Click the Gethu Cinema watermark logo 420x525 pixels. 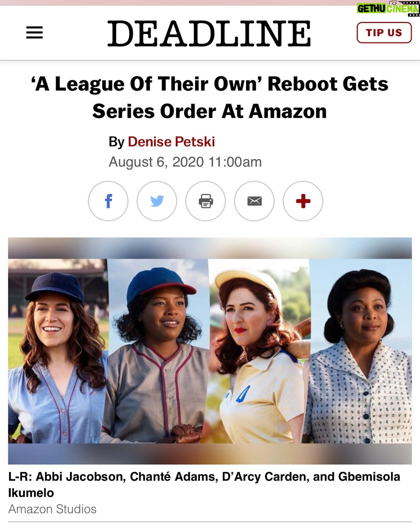388,8
